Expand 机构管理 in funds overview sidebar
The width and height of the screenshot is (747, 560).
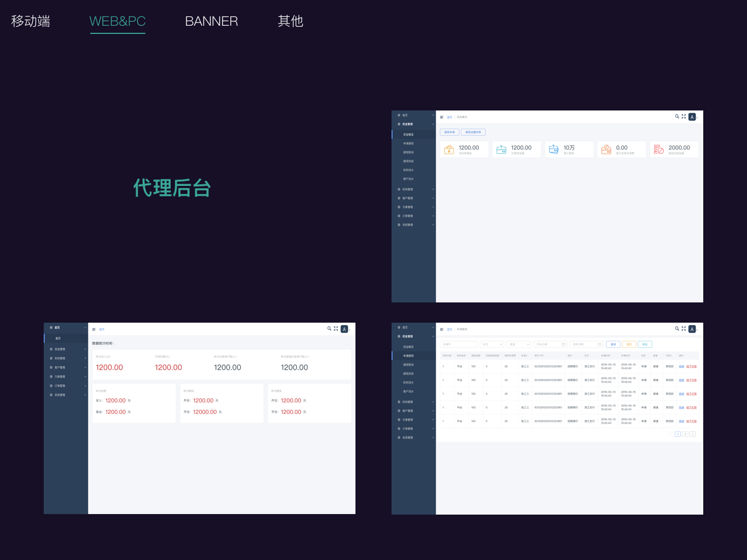click(414, 189)
